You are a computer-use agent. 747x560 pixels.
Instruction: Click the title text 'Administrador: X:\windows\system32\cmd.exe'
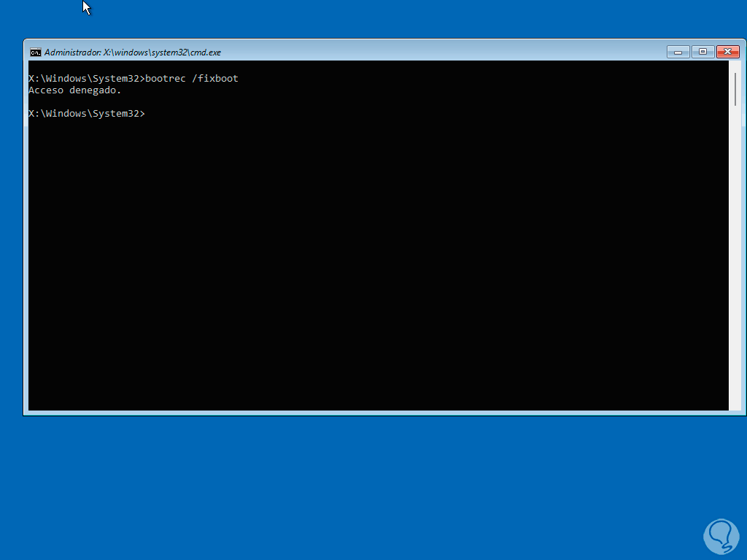pos(133,52)
